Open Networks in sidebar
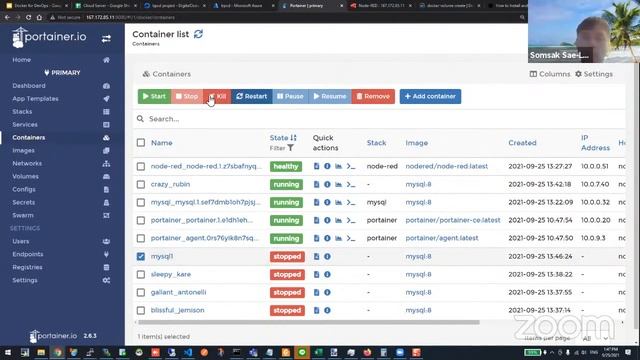This screenshot has height=360, width=640. tap(27, 164)
